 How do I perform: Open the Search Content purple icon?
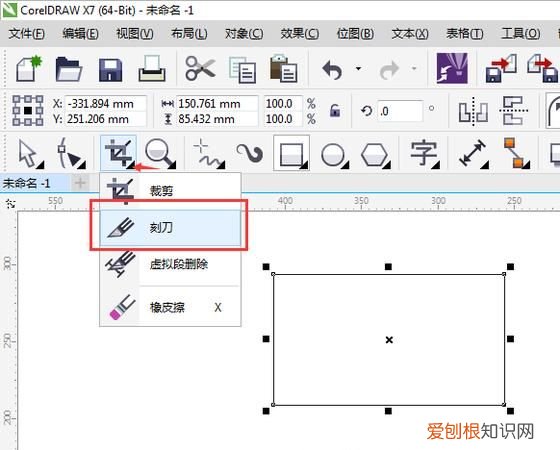click(x=452, y=68)
